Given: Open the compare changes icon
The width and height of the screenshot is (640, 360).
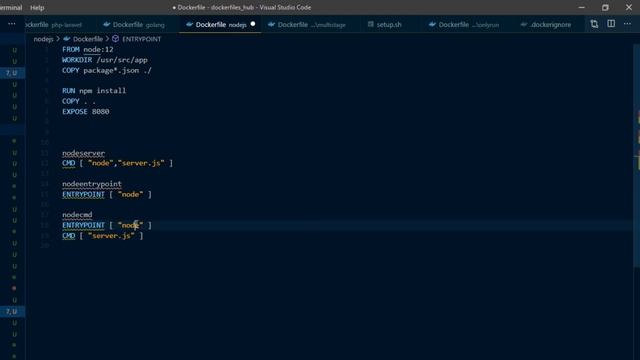Looking at the screenshot, I should pos(594,24).
